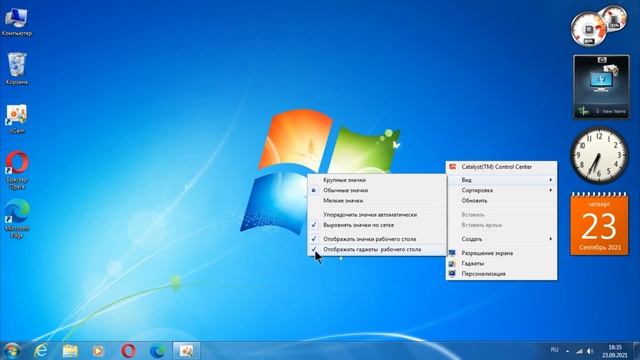Click the RU language indicator
The width and height of the screenshot is (640, 360).
point(554,350)
